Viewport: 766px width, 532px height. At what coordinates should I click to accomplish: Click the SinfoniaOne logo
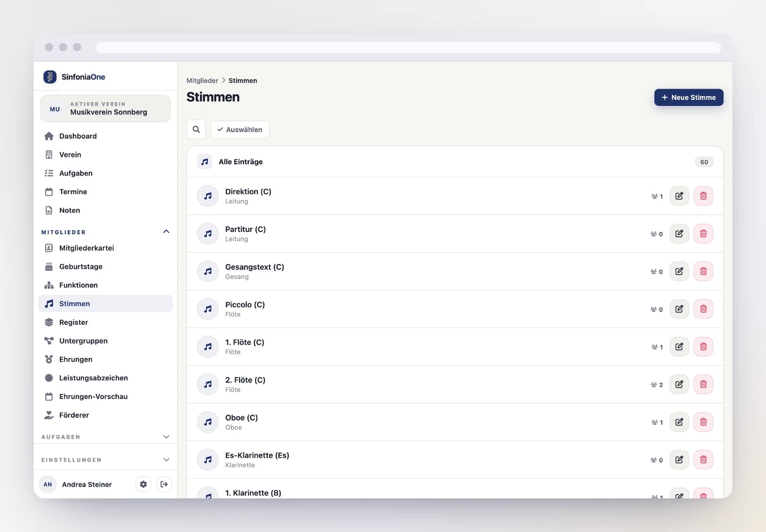click(75, 77)
